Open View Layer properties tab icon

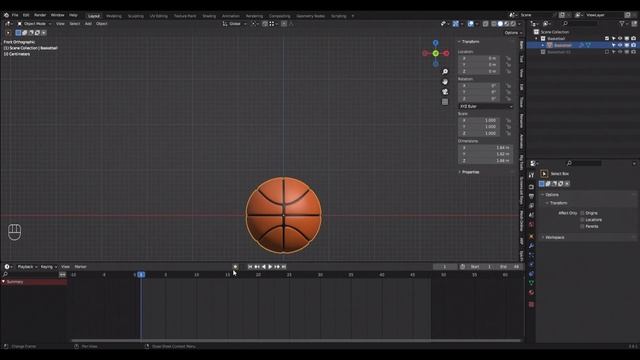point(531,206)
